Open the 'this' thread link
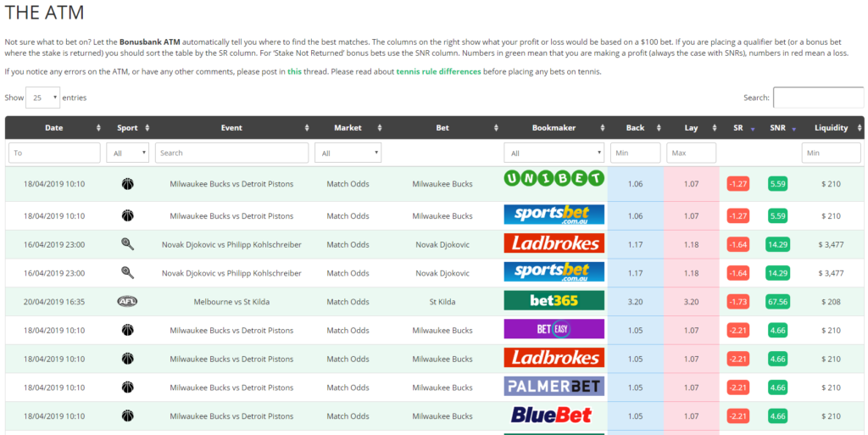 pos(294,71)
